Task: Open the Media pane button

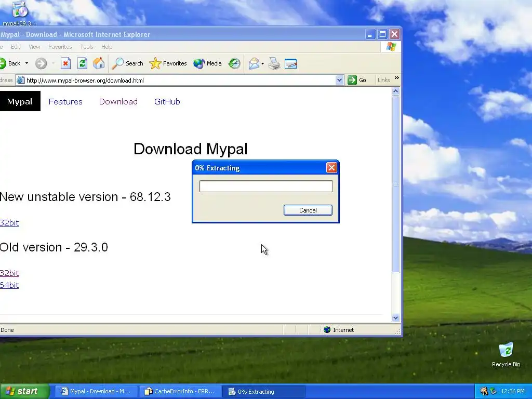Action: pos(207,63)
